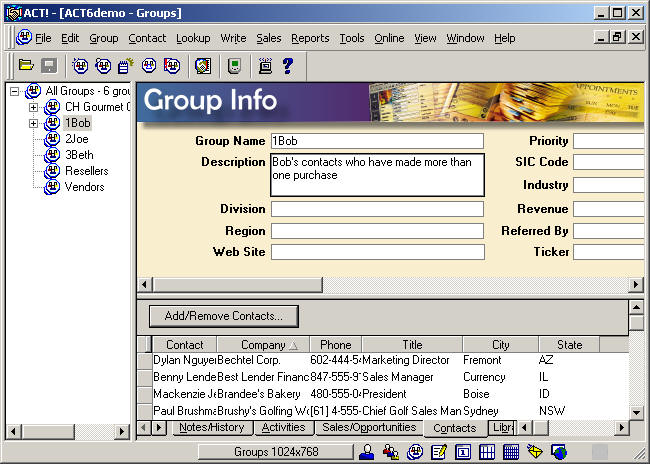Open Contact List via multi-person icon

(x=390, y=452)
